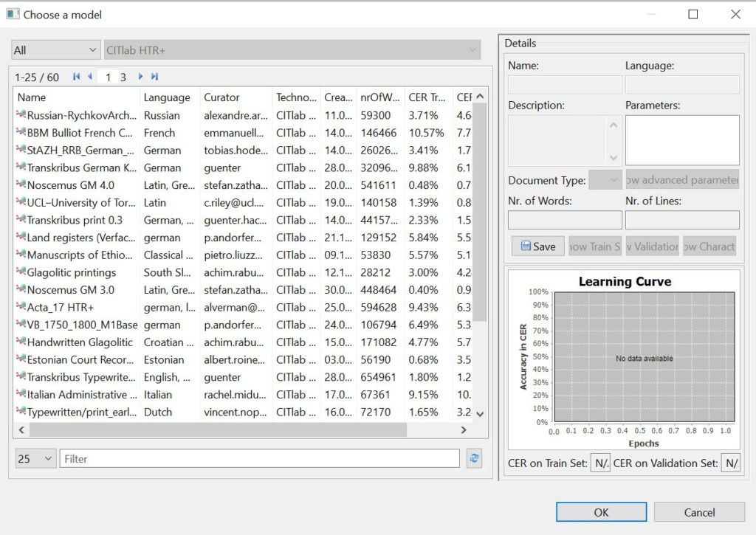This screenshot has height=535, width=756.
Task: Click model icon of Noscemus GM 3.0 row
Action: click(21, 289)
